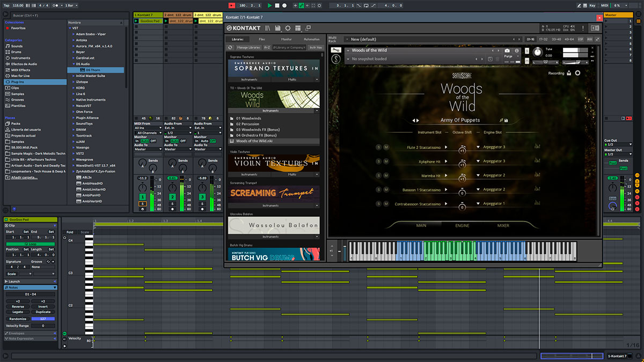Open Arpeggiator 3 engine dropdown for Flute row
The height and width of the screenshot is (362, 644).
point(478,147)
